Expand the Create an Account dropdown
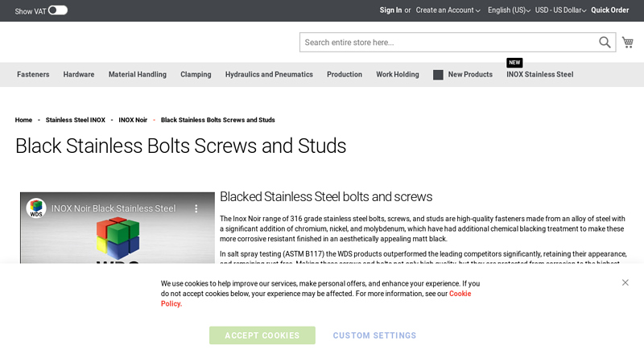 coord(448,10)
